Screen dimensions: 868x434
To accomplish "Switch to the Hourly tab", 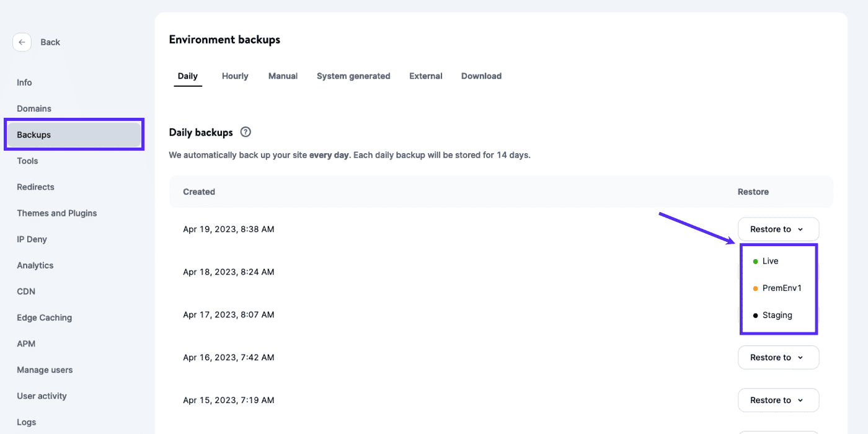I will (234, 76).
